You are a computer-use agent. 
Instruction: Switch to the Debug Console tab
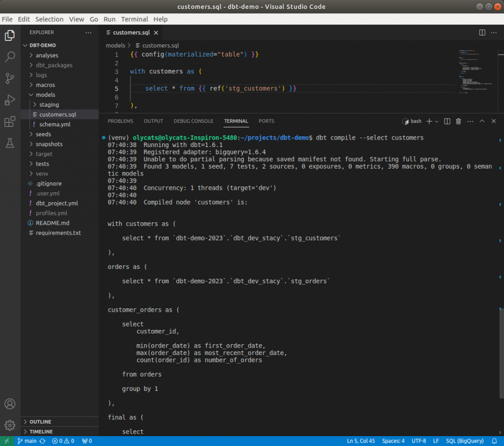click(193, 121)
